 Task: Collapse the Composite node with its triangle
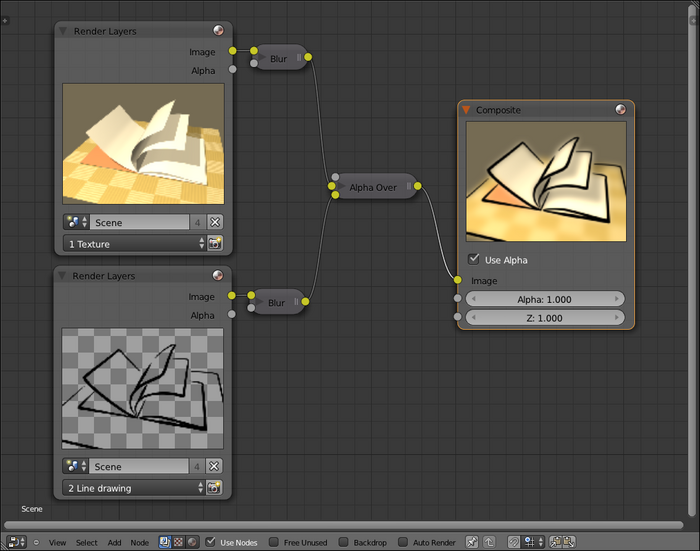[466, 110]
